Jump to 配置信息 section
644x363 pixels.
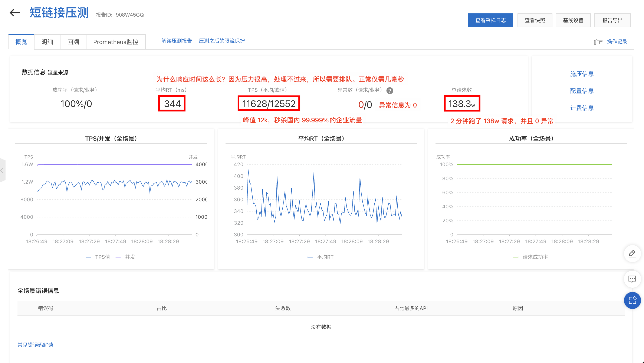[x=582, y=91]
